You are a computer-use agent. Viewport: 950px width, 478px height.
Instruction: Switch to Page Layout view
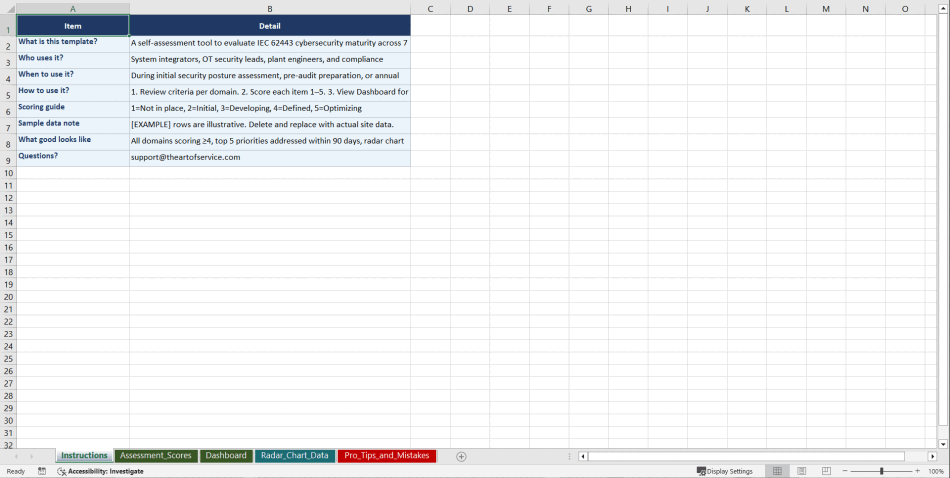coord(801,471)
